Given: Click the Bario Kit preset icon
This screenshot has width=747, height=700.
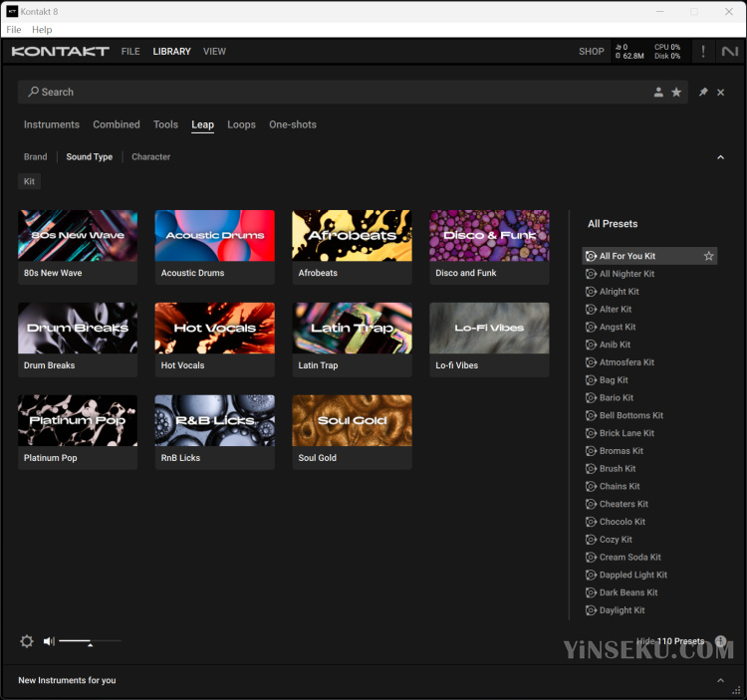Looking at the screenshot, I should (591, 397).
